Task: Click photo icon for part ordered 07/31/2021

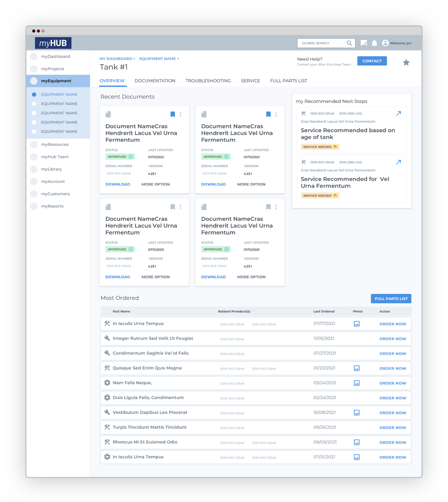Action: click(x=357, y=457)
